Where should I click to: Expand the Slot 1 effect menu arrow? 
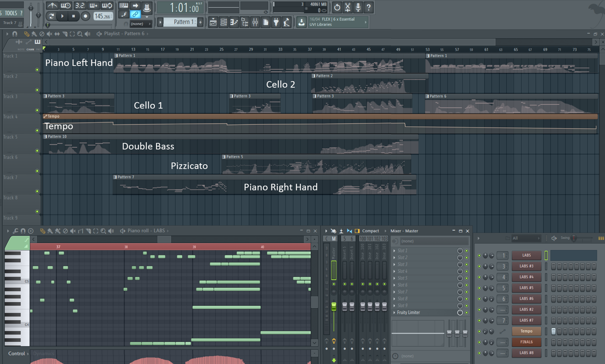click(x=395, y=251)
